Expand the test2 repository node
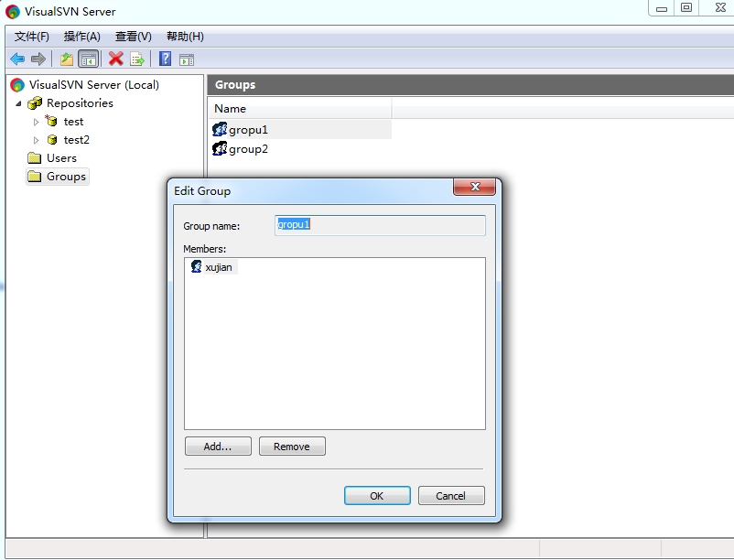This screenshot has width=734, height=560. [36, 140]
